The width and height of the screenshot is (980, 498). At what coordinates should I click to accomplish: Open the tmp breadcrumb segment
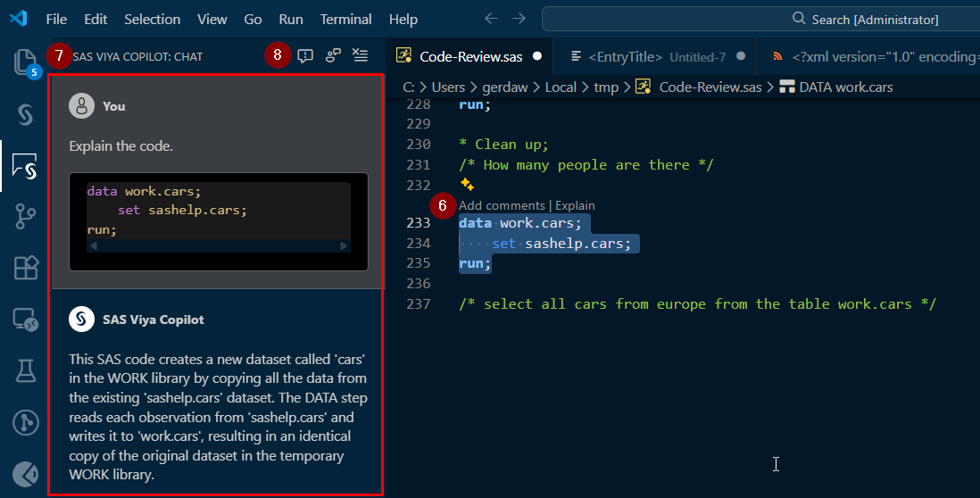point(606,87)
